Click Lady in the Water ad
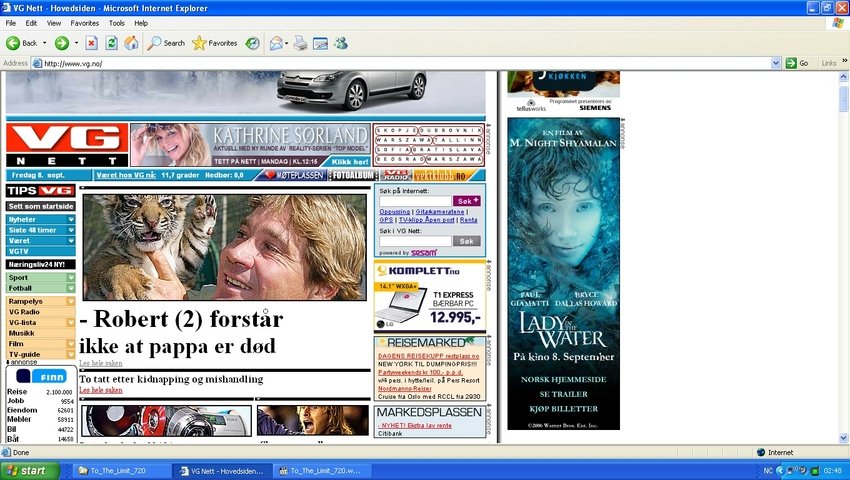850x480 pixels. 564,274
